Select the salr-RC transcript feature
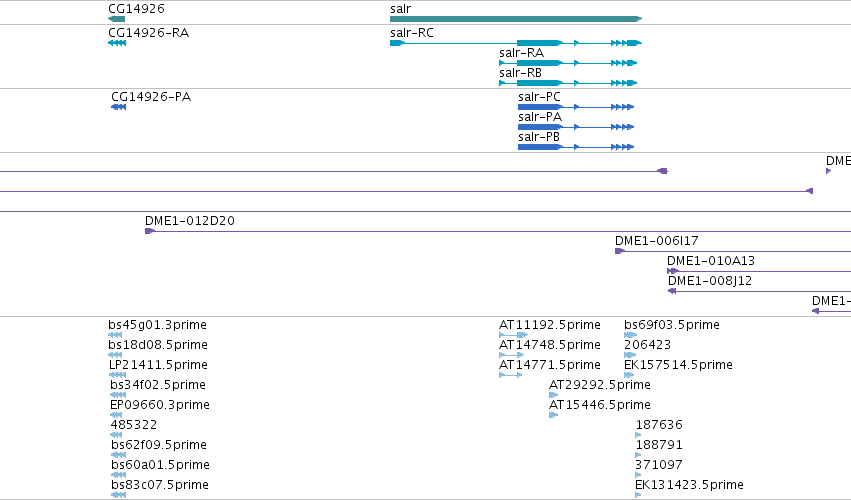The width and height of the screenshot is (851, 500). tap(516, 43)
